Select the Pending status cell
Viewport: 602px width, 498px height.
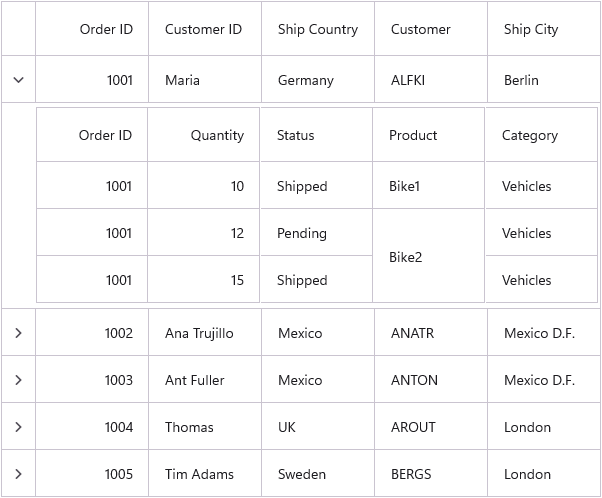click(x=316, y=233)
